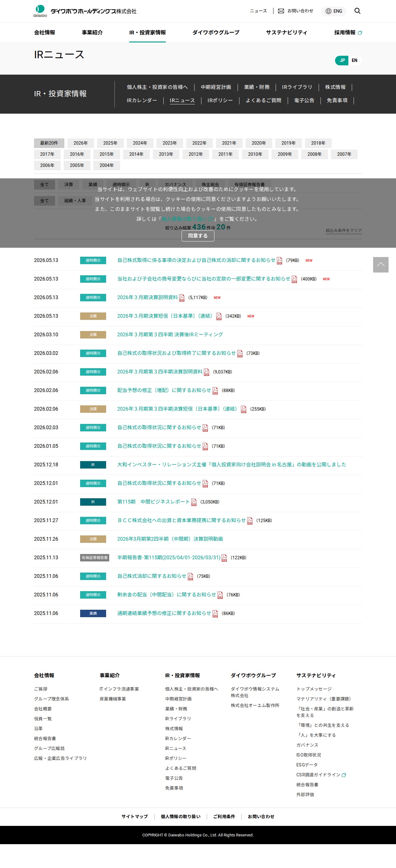The image size is (396, 868).
Task: Open 統合報告書 under footer 会社情報
Action: point(45,738)
